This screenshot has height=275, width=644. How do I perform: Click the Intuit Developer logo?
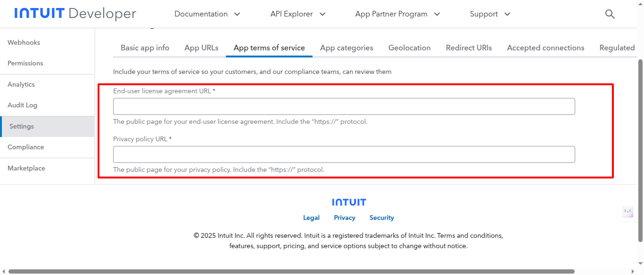75,14
